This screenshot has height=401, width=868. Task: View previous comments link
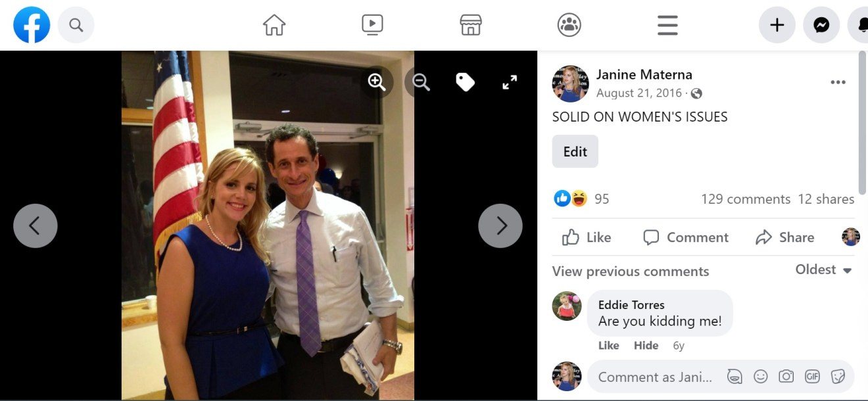pos(631,271)
